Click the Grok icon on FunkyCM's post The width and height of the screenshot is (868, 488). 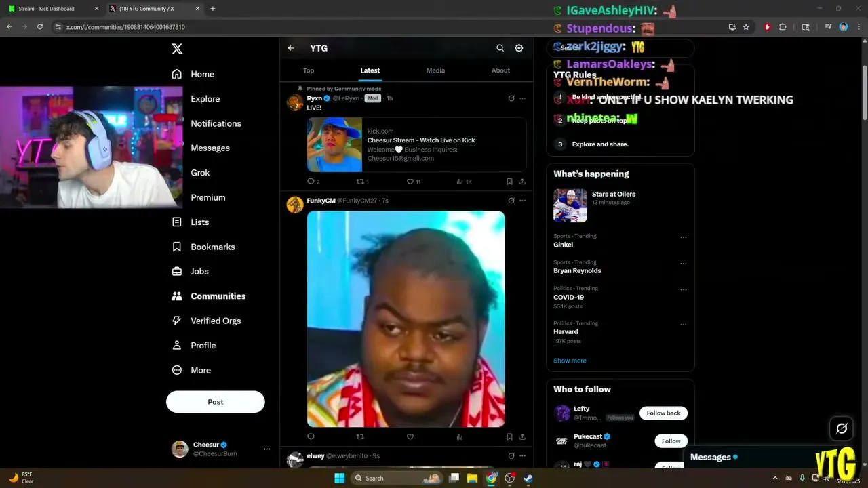coord(511,201)
